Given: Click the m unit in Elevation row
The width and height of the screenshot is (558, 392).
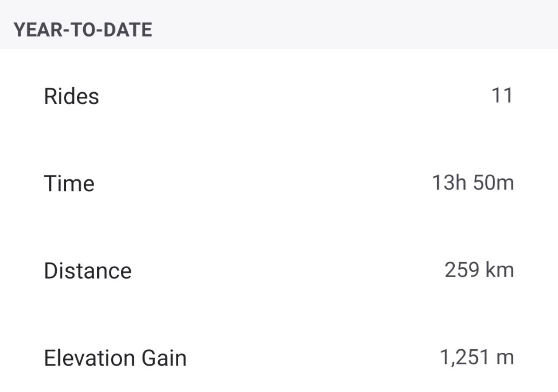Looking at the screenshot, I should click(505, 358).
